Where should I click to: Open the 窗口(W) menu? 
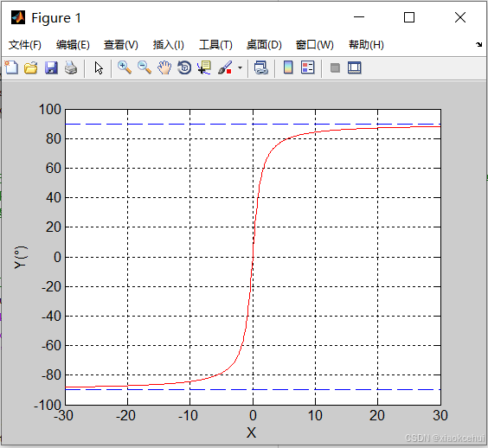314,45
